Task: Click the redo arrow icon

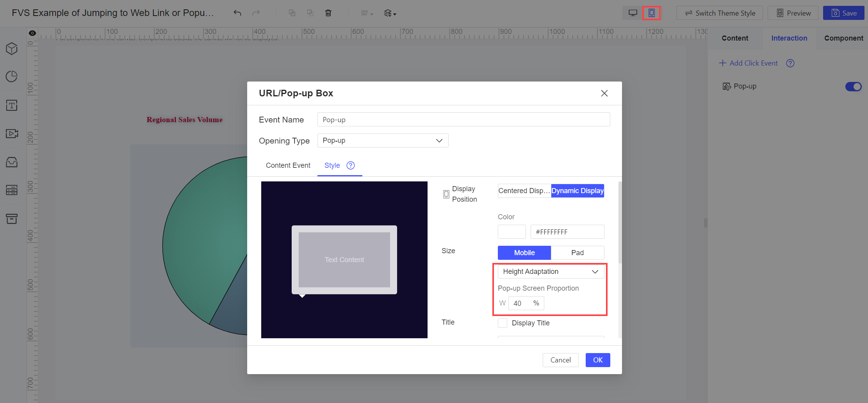Action: 256,13
